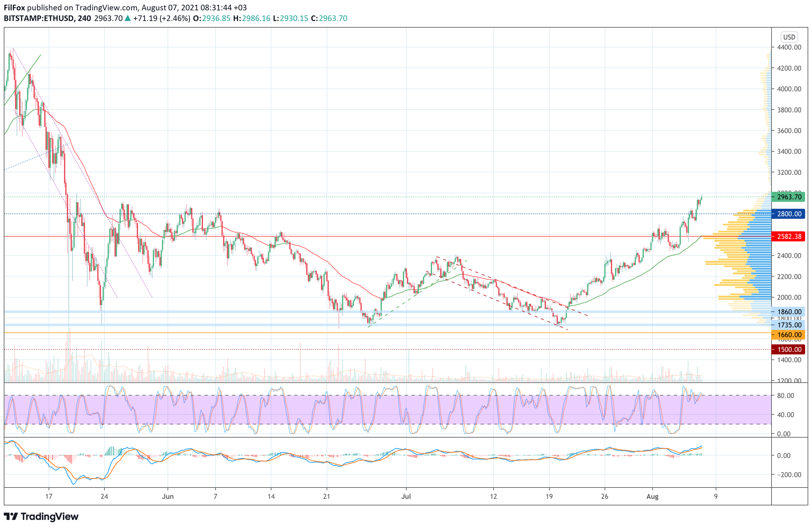Image resolution: width=812 pixels, height=528 pixels.
Task: Click the green 2963.70 current price label
Action: point(789,197)
